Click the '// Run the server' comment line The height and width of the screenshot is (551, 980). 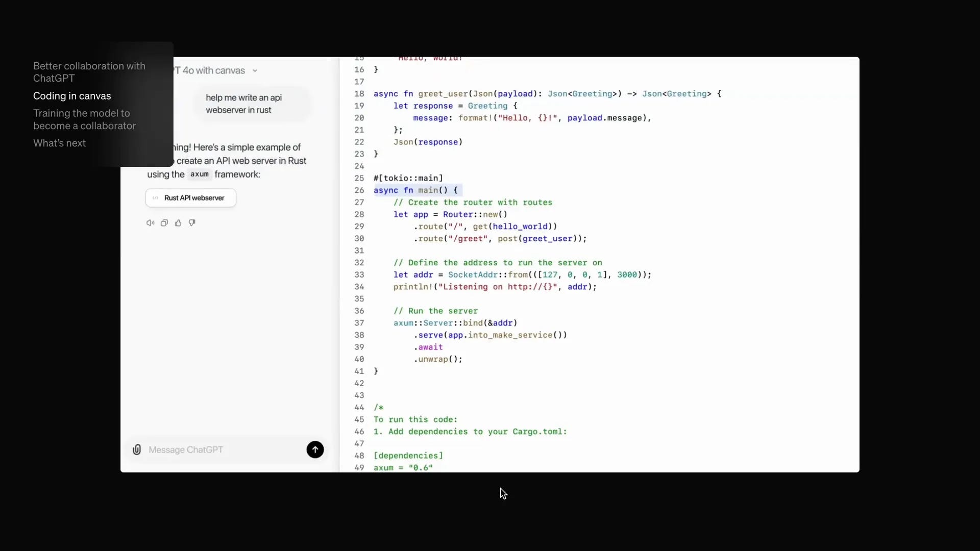(x=435, y=311)
